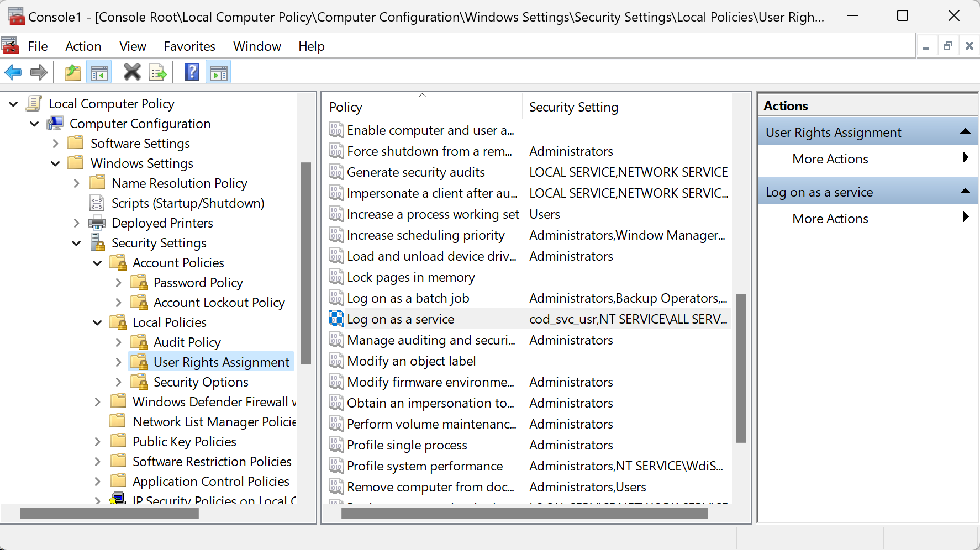Collapse the User Rights Assignment actions section
Screen dimensions: 980x550
point(965,132)
